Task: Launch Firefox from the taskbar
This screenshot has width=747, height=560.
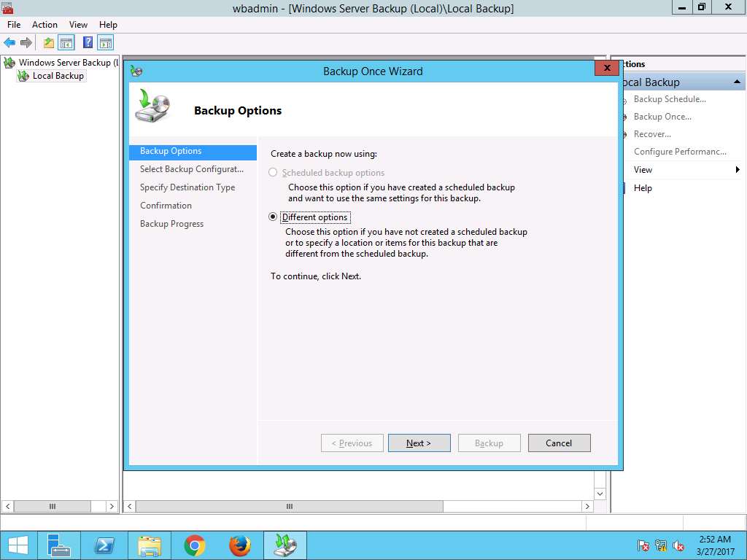Action: coord(239,545)
